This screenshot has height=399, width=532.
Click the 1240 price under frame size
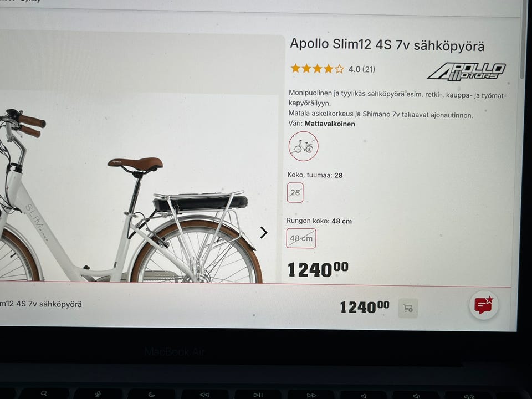pyautogui.click(x=318, y=269)
